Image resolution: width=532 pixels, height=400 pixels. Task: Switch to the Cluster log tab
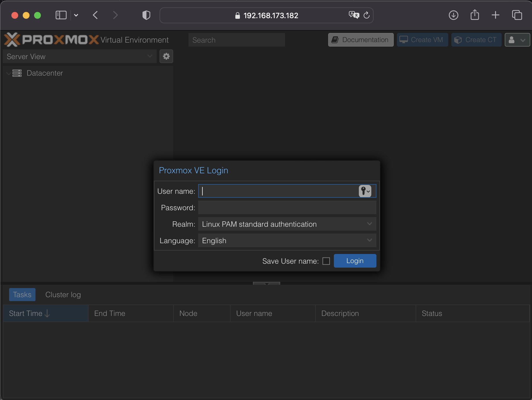click(x=63, y=295)
